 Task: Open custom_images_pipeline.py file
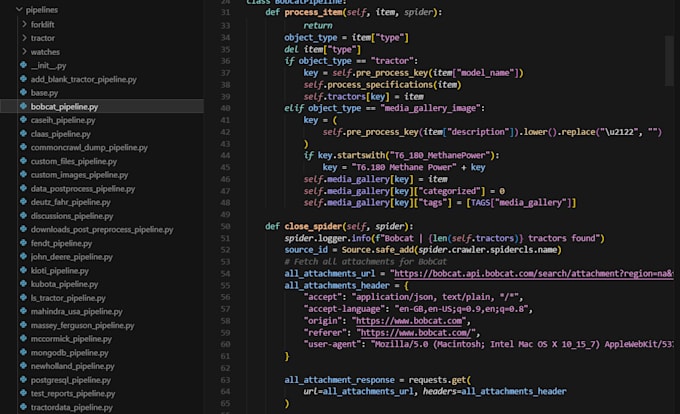(x=79, y=175)
